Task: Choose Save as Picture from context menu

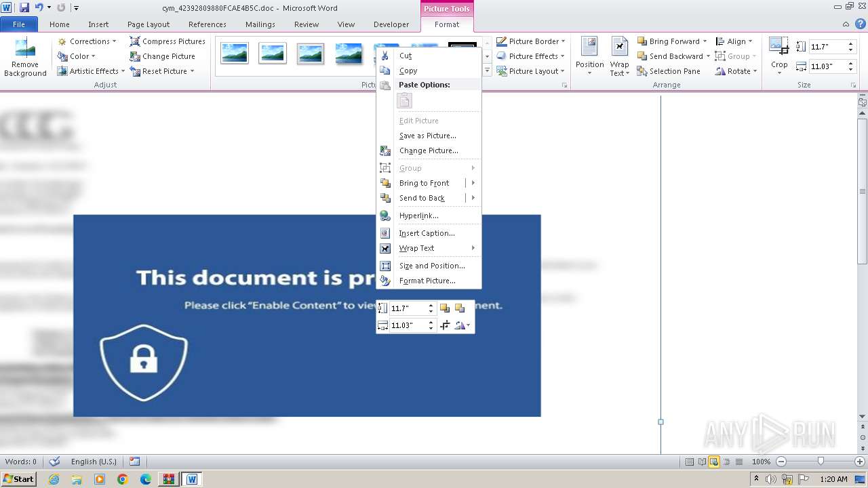Action: (x=429, y=136)
